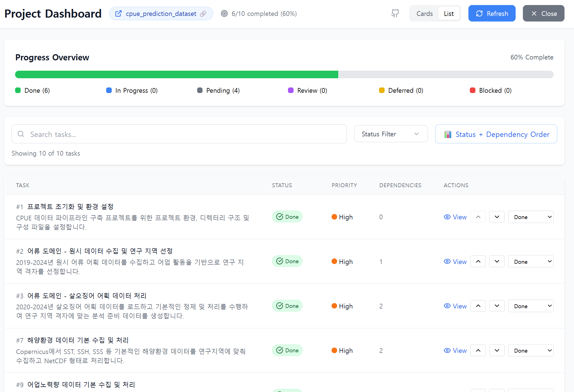Click the external link icon beside cpue_prediction_dataset

tap(118, 13)
